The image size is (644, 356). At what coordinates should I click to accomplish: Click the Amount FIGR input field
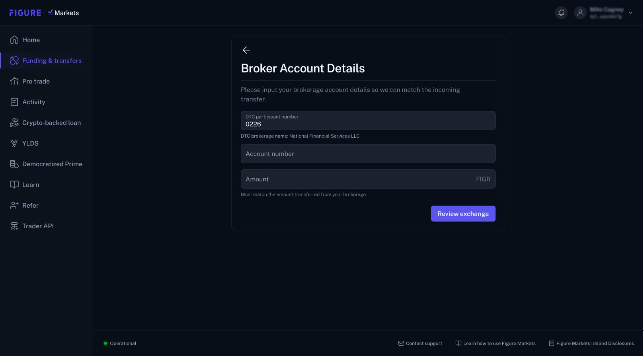[368, 179]
